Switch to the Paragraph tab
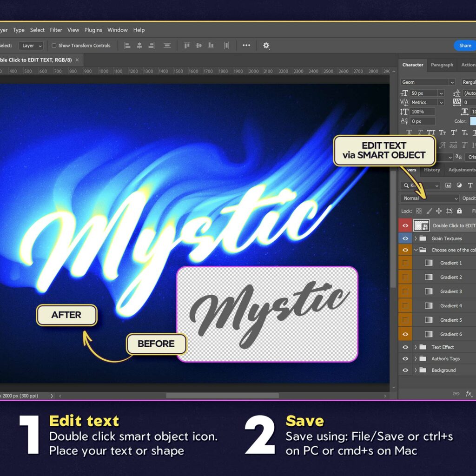The width and height of the screenshot is (476, 476). pyautogui.click(x=442, y=65)
